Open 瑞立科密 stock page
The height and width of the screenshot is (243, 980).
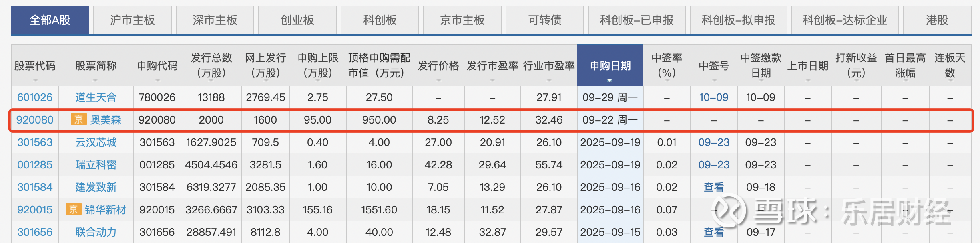click(96, 165)
